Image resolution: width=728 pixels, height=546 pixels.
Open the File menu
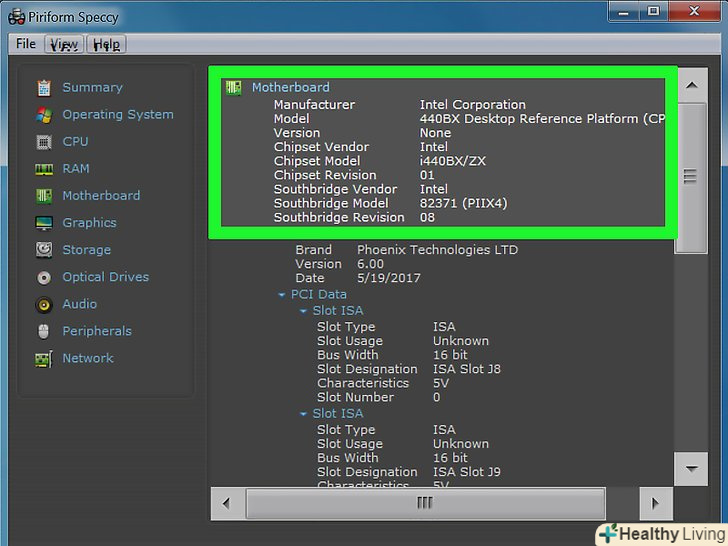pyautogui.click(x=26, y=44)
